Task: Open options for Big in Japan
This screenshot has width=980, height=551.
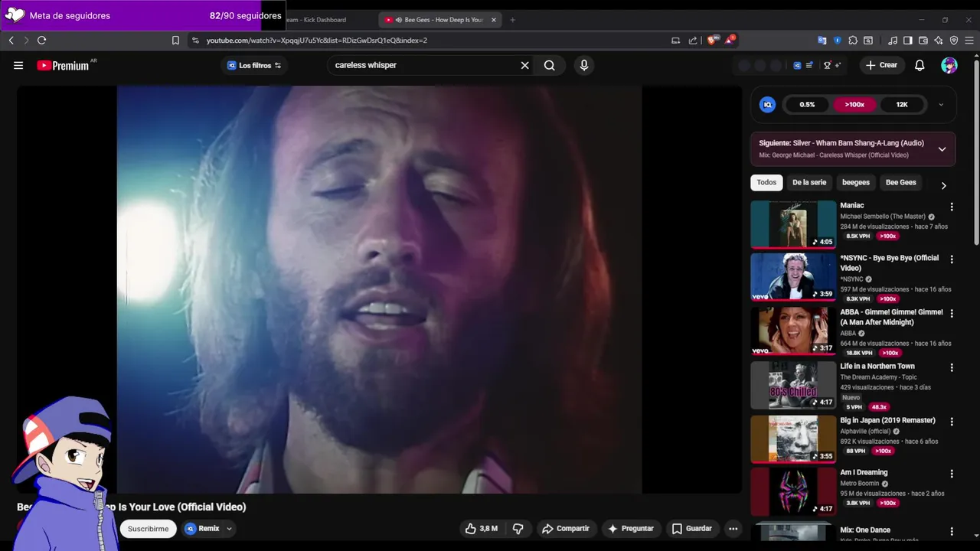Action: 952,422
